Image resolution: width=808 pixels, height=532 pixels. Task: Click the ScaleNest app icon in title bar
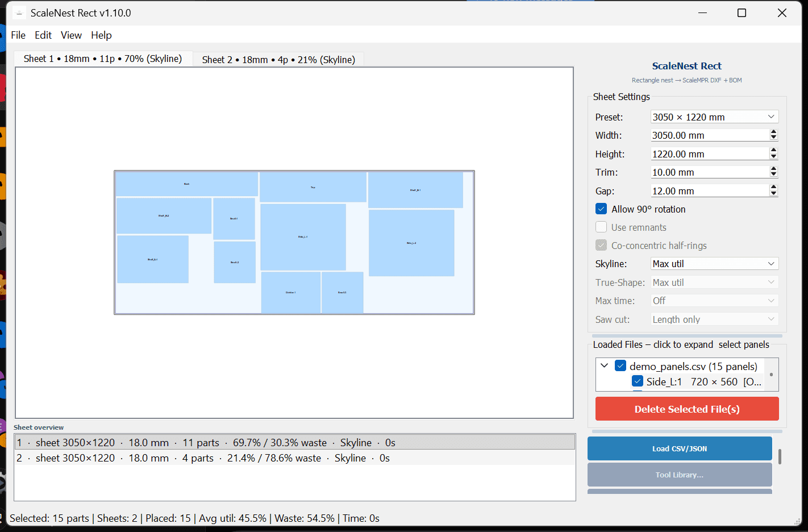pyautogui.click(x=19, y=13)
